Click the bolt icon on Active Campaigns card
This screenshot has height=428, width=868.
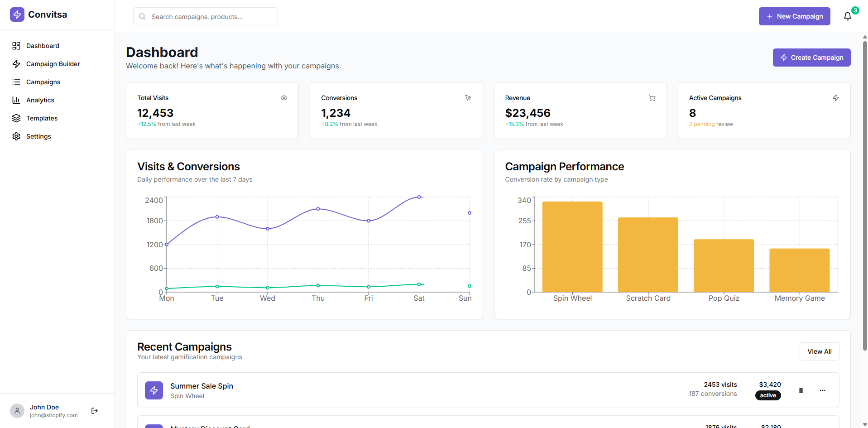pyautogui.click(x=836, y=98)
